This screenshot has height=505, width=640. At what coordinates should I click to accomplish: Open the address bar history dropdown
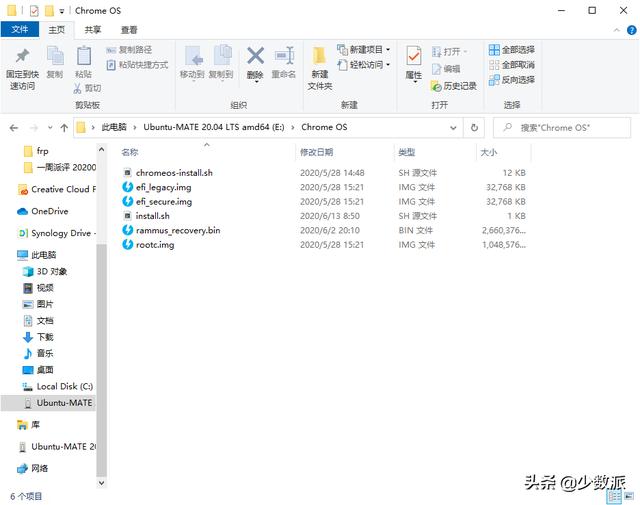[453, 128]
